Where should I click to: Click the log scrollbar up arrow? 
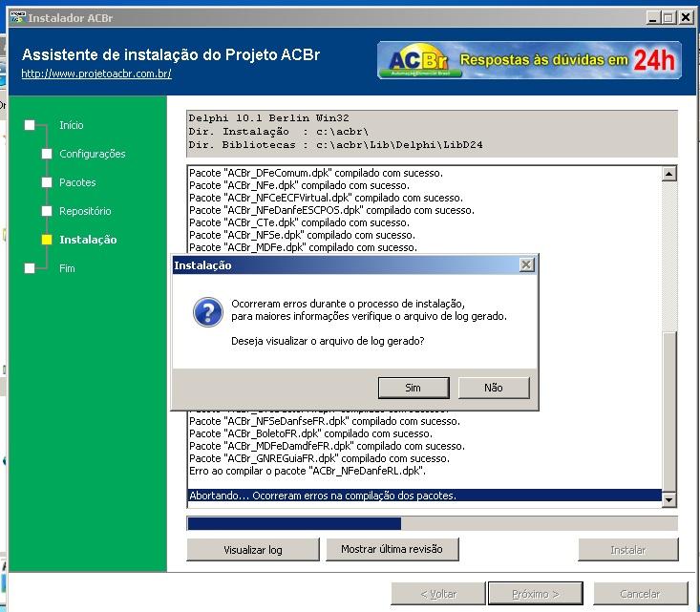[668, 174]
